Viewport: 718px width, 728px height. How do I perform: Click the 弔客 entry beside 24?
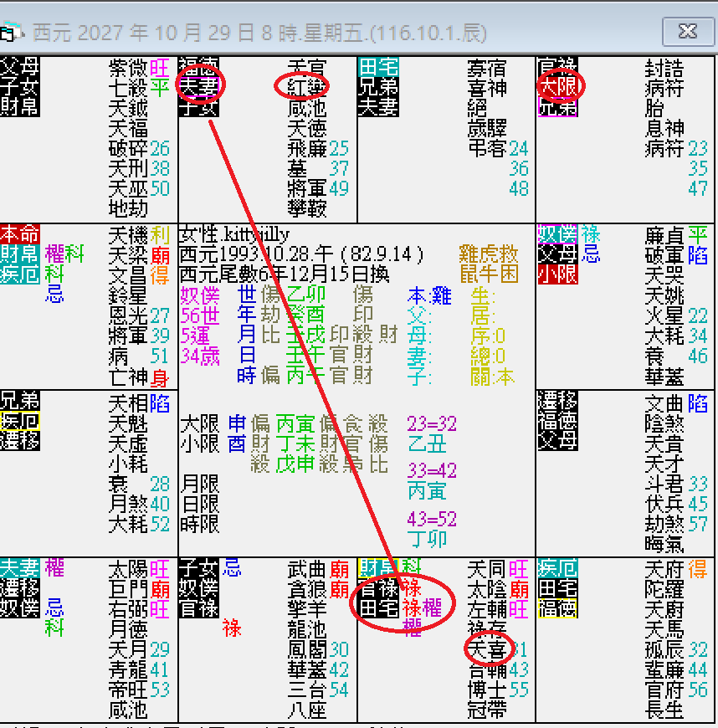point(487,148)
